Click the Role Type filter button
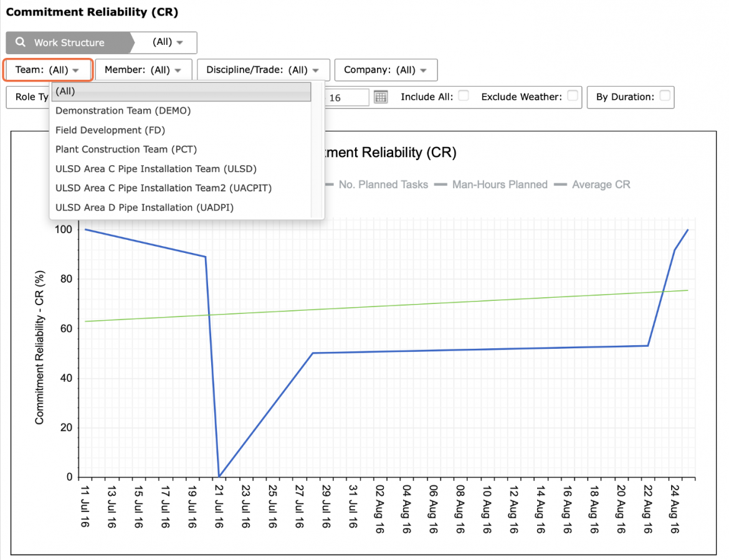Image resolution: width=729 pixels, height=560 pixels. [x=28, y=97]
